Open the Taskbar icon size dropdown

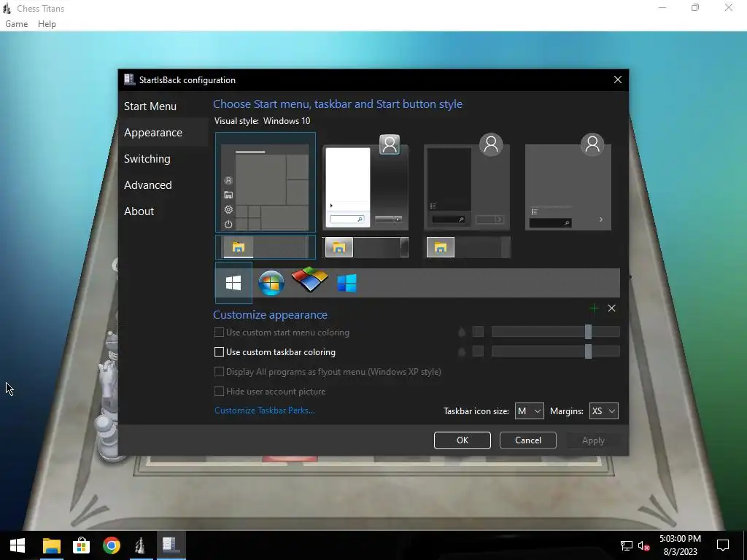click(529, 411)
